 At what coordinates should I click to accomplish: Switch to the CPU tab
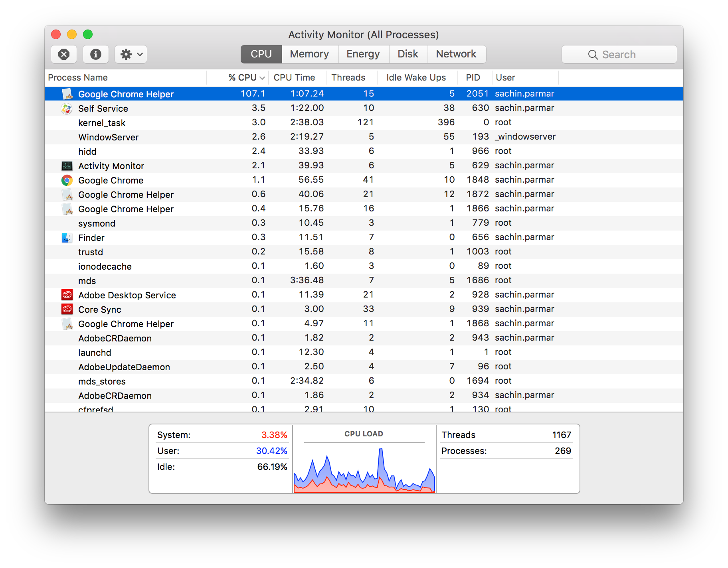[x=261, y=54]
